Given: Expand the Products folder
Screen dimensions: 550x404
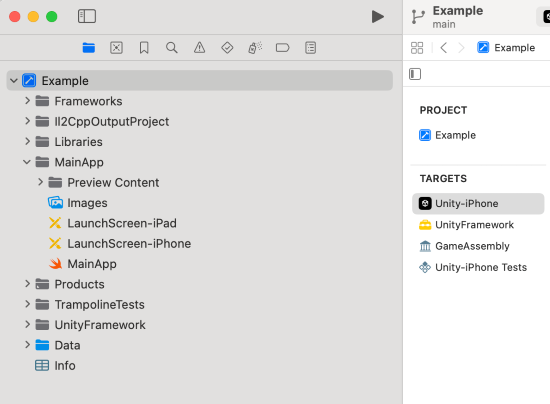Looking at the screenshot, I should point(27,284).
